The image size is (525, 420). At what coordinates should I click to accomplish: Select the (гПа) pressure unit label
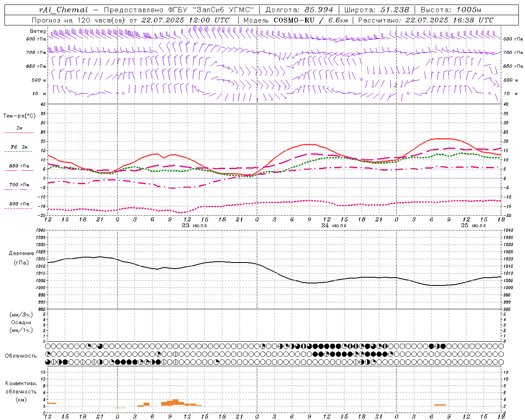click(x=21, y=262)
